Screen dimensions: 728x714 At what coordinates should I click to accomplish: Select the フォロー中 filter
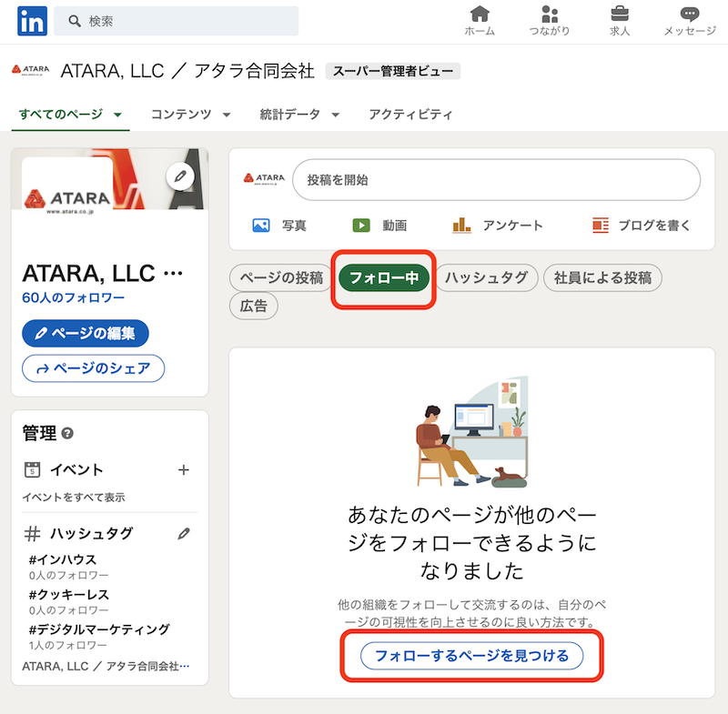(x=383, y=278)
